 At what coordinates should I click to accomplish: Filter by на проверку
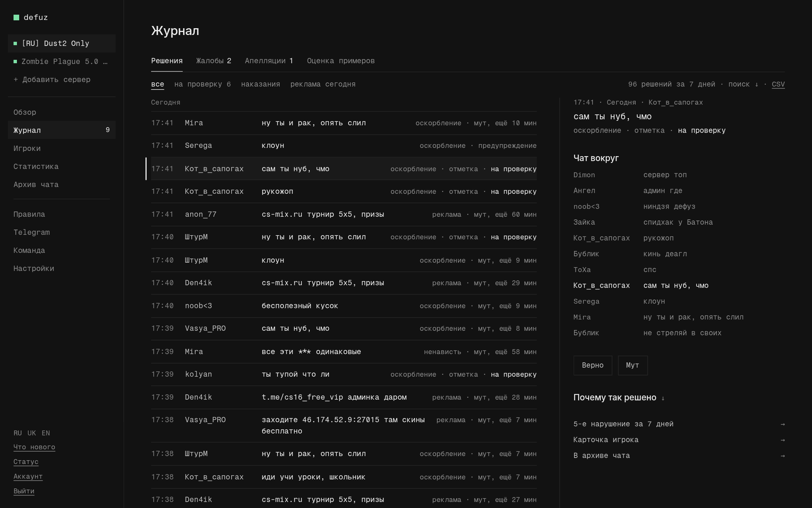coord(202,84)
